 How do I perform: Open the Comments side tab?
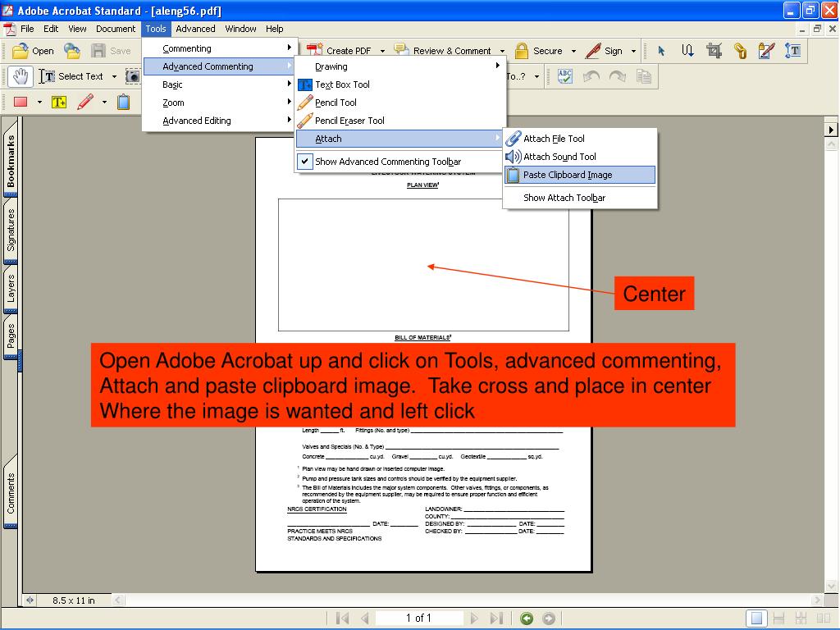(11, 493)
